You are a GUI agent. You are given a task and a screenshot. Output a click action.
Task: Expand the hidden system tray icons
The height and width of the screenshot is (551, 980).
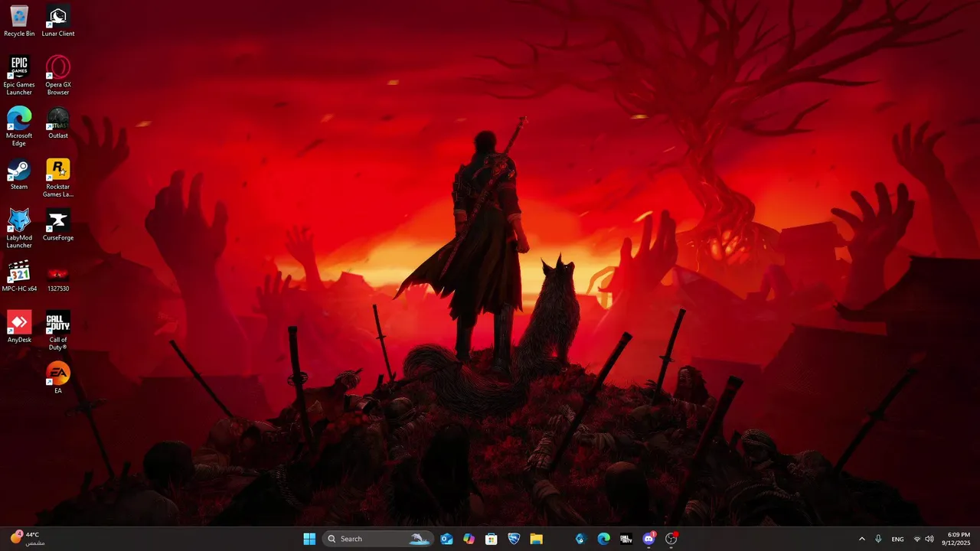click(862, 539)
